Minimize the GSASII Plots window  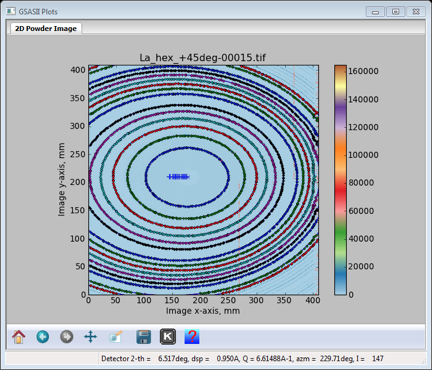tap(375, 12)
